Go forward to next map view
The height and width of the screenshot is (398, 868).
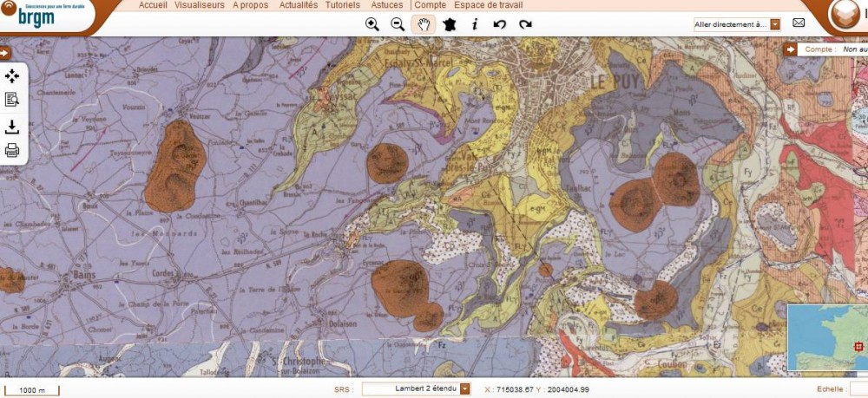tap(525, 24)
